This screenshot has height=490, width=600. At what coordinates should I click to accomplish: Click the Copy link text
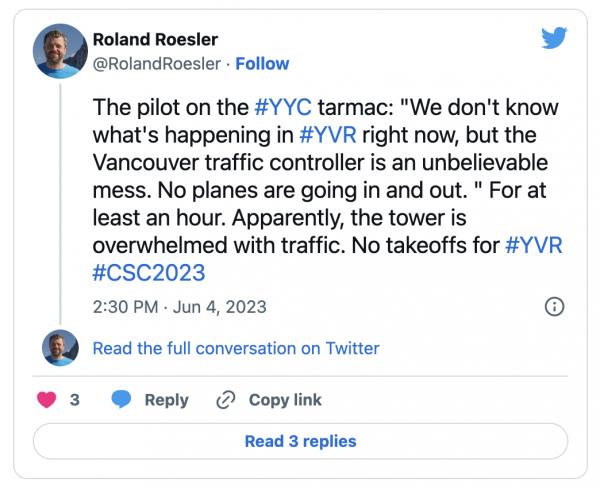[285, 399]
